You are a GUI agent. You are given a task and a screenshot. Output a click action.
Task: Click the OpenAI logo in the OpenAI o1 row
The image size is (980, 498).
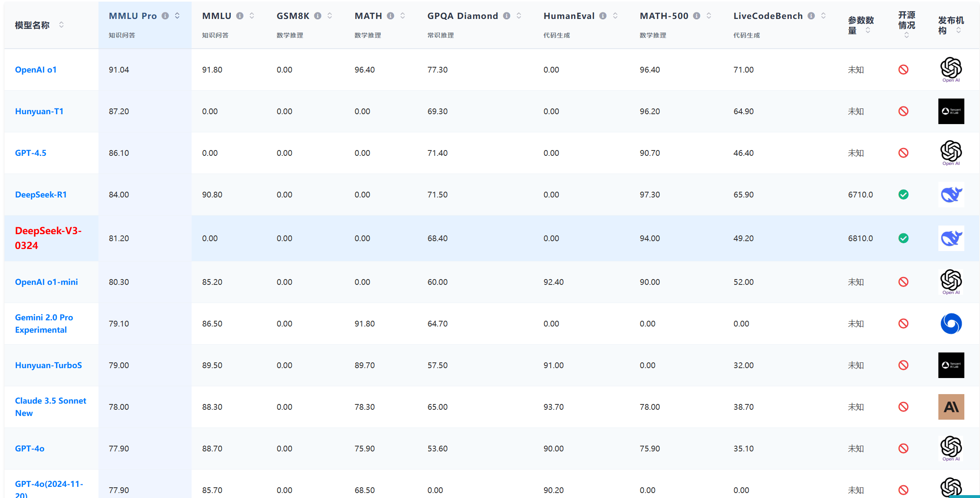951,70
